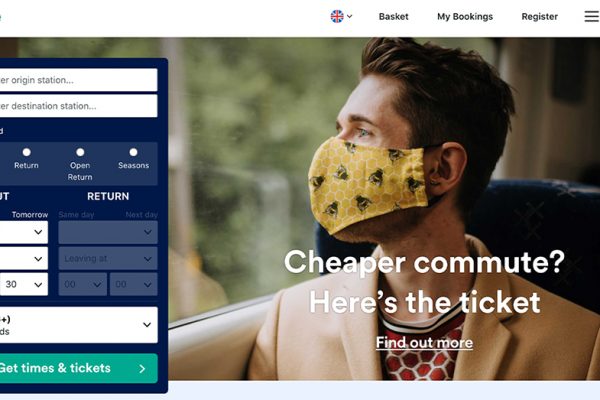
Task: Click the Get times & tickets button
Action: [78, 368]
